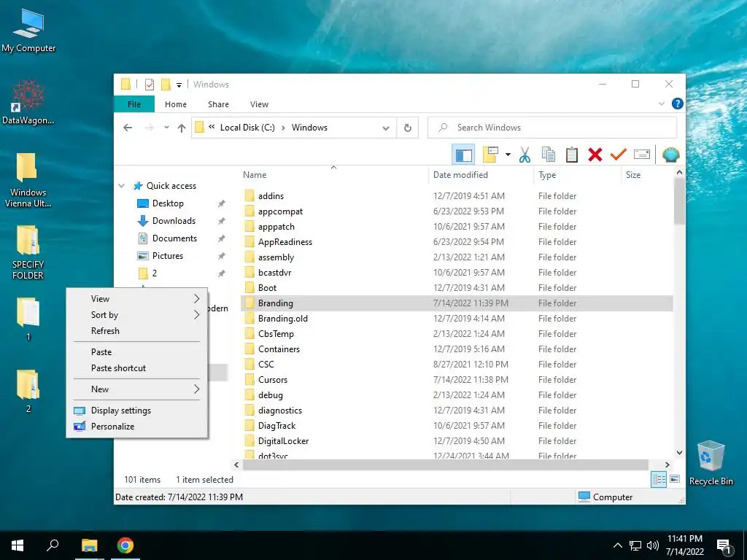Image resolution: width=747 pixels, height=560 pixels.
Task: Select Downloads in Quick access
Action: (x=174, y=220)
